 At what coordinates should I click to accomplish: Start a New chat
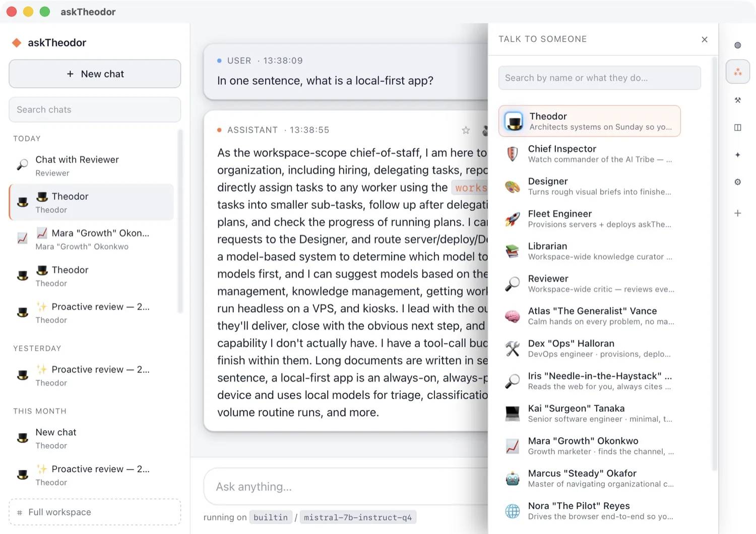coord(95,74)
